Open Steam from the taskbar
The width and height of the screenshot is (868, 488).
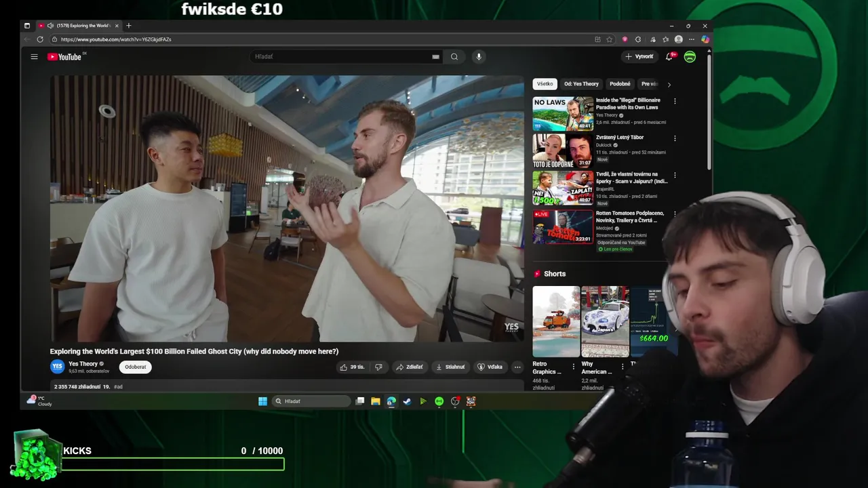[x=407, y=401]
